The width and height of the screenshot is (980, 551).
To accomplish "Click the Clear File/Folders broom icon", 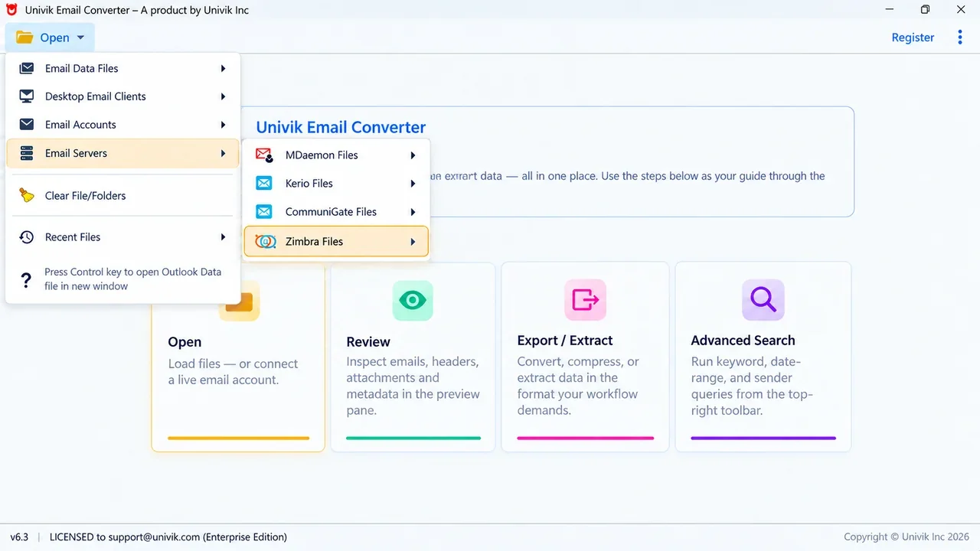I will [27, 195].
